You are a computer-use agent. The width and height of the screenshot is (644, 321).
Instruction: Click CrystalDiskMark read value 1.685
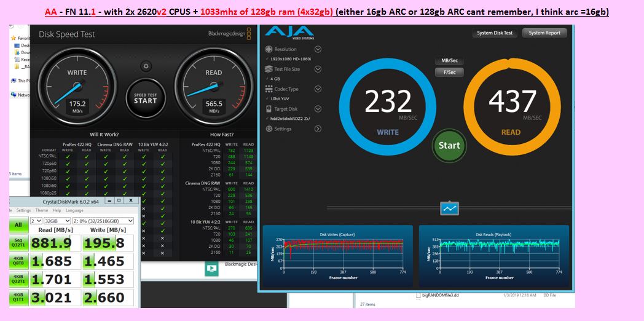point(55,261)
